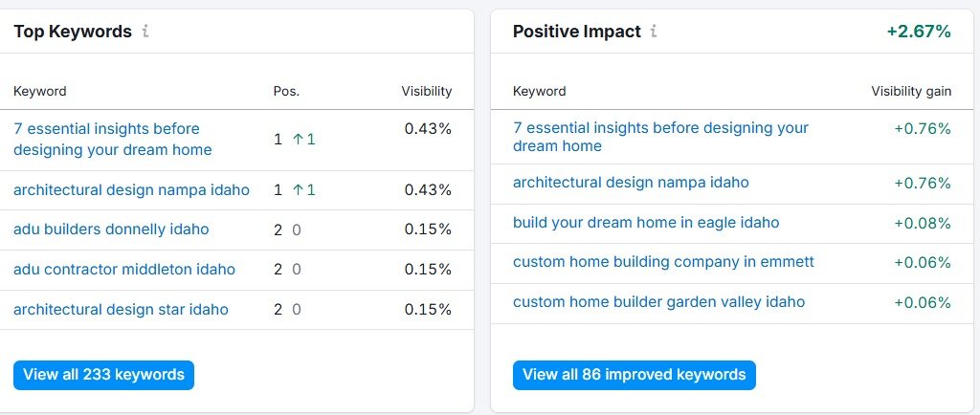This screenshot has height=415, width=980.
Task: Select 'build your dream home in eagle idaho'
Action: [x=646, y=223]
